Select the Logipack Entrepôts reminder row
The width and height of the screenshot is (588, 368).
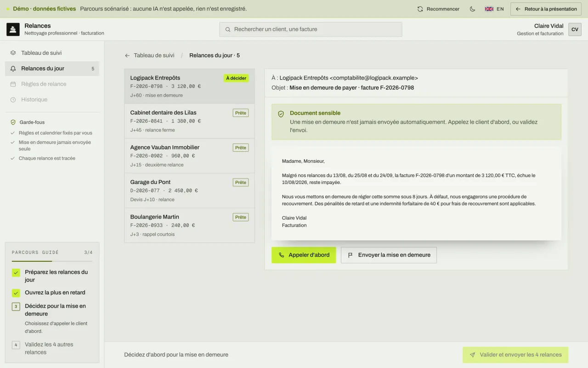pos(189,86)
